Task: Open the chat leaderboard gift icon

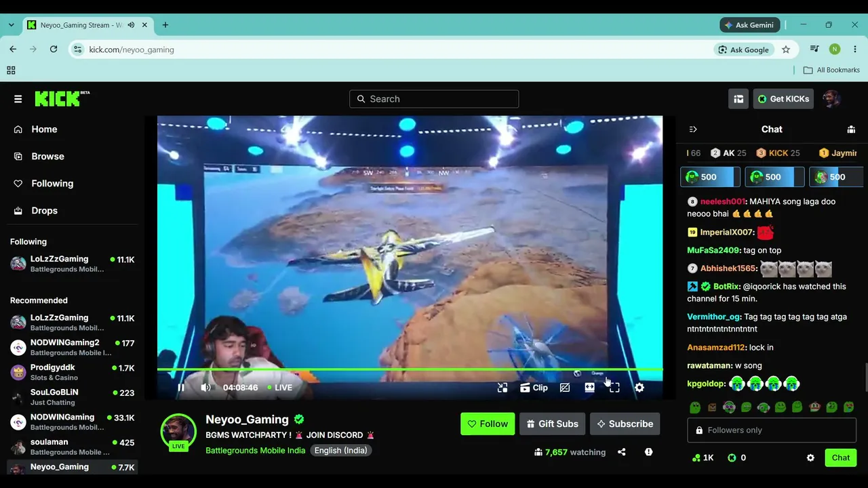Action: coord(851,129)
